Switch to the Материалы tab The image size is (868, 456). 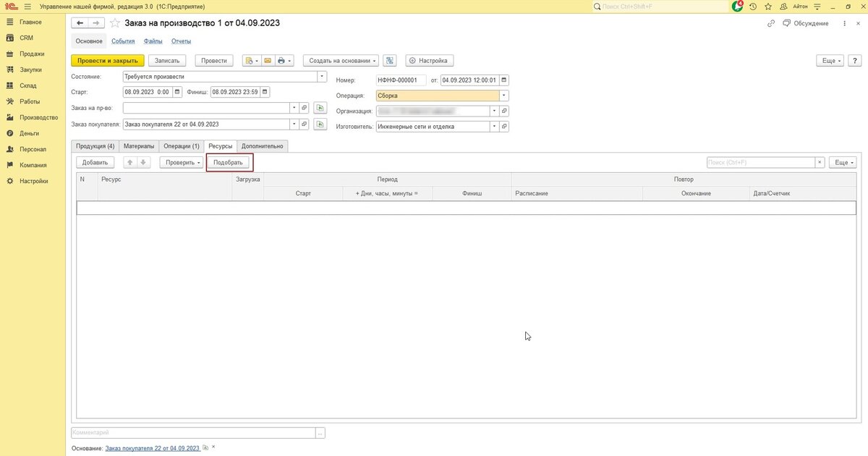[x=139, y=145]
